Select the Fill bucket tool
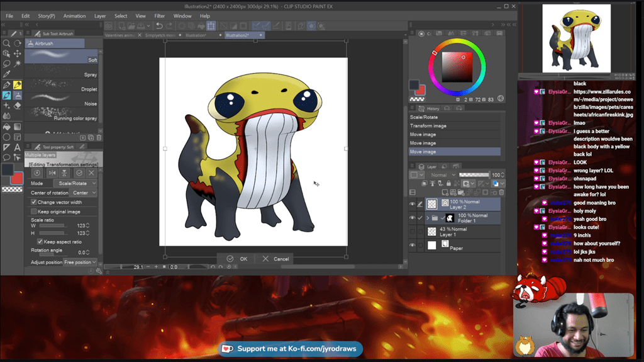644x362 pixels. [6, 127]
